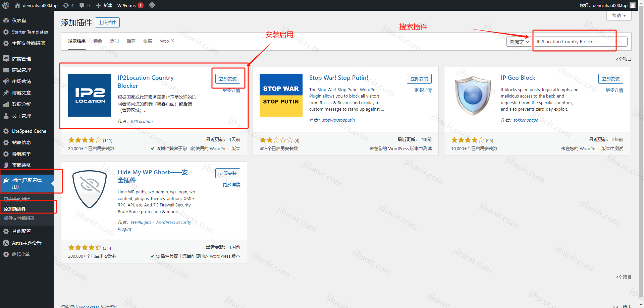Open 插件 plugins menu in sidebar
The width and height of the screenshot is (644, 308).
click(x=27, y=183)
